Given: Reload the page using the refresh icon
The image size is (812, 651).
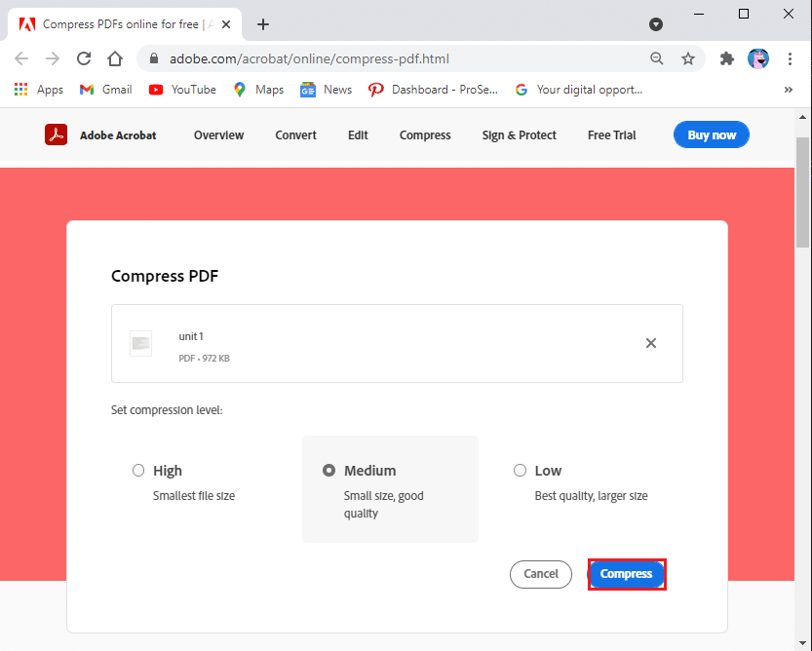Looking at the screenshot, I should point(84,58).
